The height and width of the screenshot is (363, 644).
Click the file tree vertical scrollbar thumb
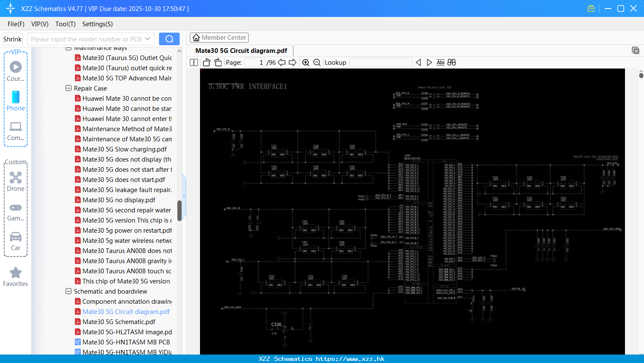pos(179,210)
